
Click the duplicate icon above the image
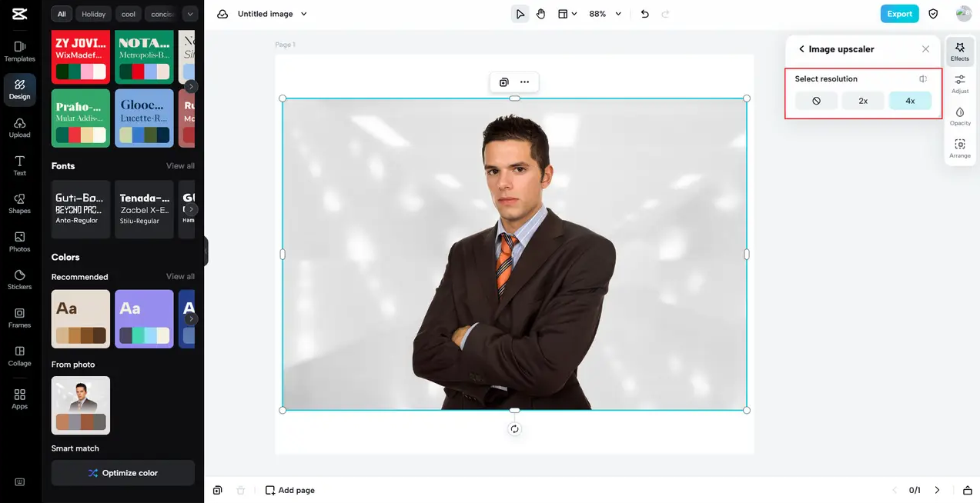coord(503,82)
